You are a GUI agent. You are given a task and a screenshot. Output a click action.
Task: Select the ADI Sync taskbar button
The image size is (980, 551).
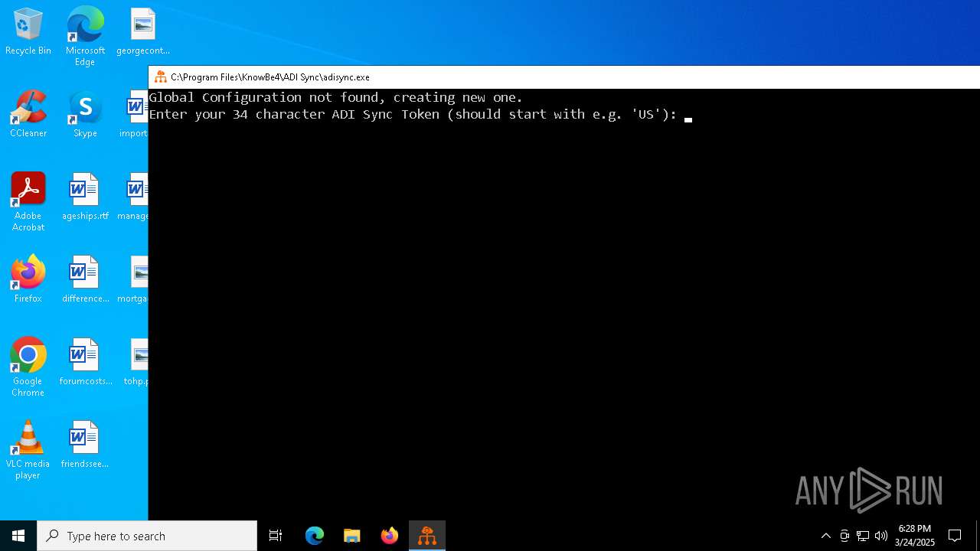coord(427,536)
